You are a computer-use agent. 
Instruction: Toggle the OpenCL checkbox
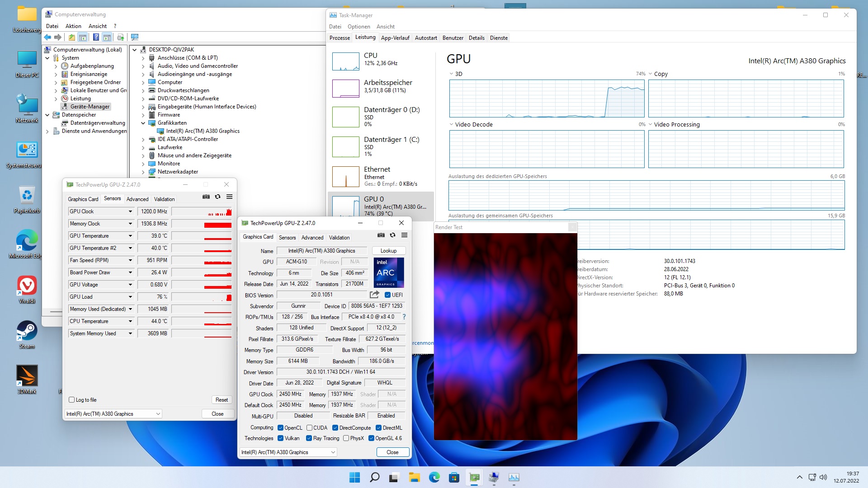[x=280, y=428]
